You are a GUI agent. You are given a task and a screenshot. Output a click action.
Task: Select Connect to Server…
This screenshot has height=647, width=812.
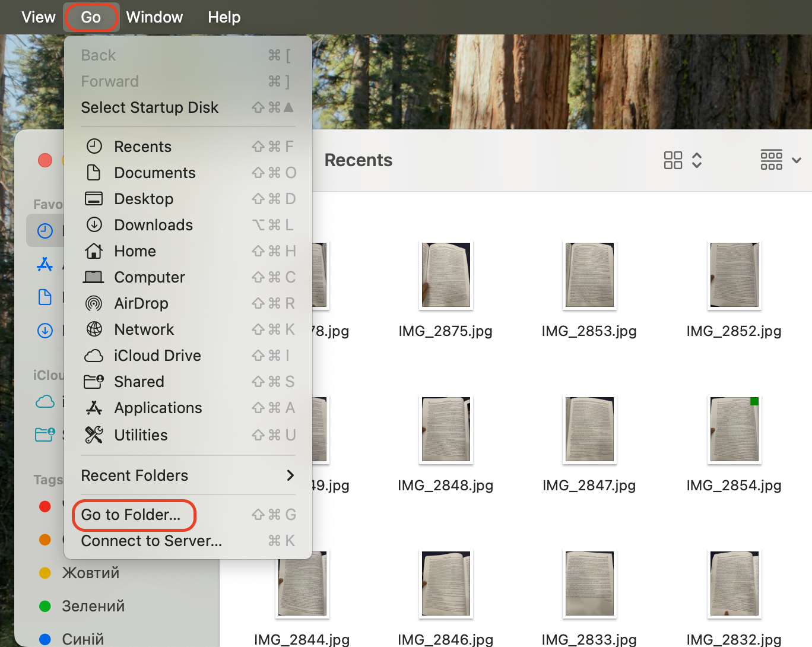click(x=151, y=541)
